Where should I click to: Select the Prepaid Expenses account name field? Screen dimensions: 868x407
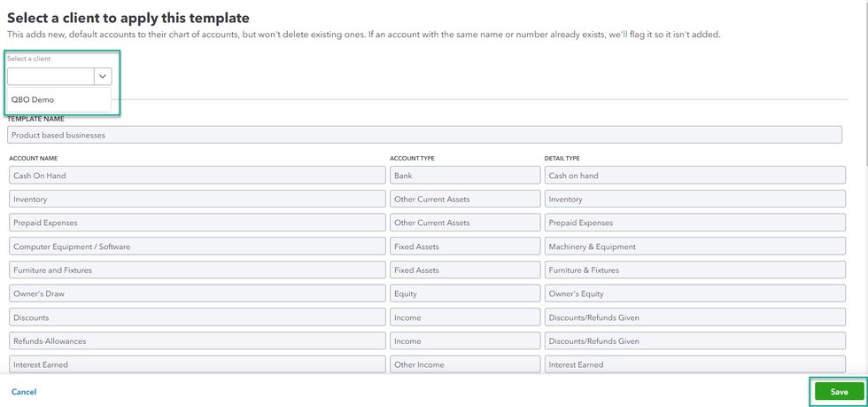[197, 223]
